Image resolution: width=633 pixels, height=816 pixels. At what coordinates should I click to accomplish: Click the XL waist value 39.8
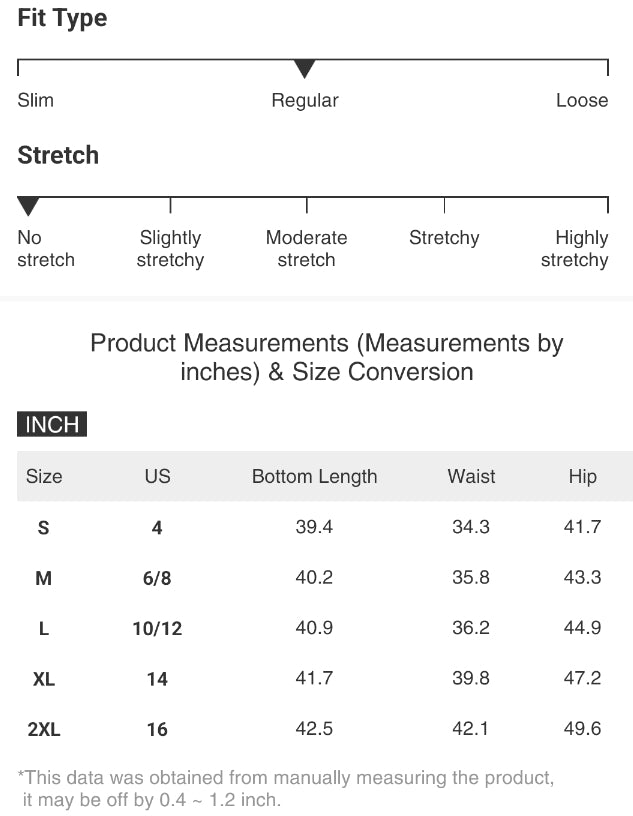tap(471, 678)
